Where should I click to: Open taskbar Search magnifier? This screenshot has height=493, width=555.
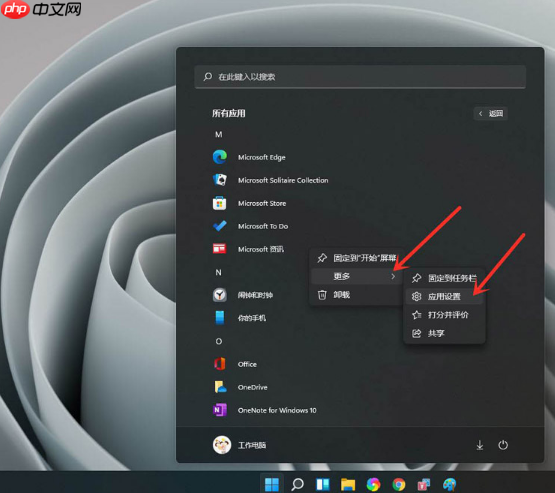(297, 484)
